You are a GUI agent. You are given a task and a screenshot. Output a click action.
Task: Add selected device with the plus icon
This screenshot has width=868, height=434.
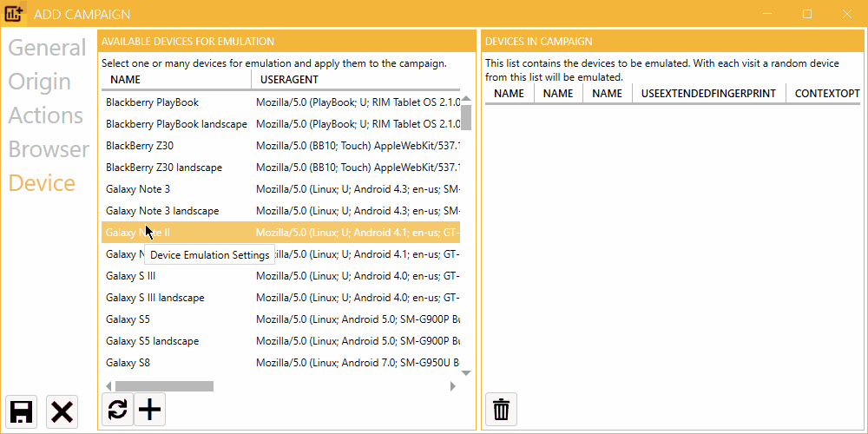(x=150, y=410)
